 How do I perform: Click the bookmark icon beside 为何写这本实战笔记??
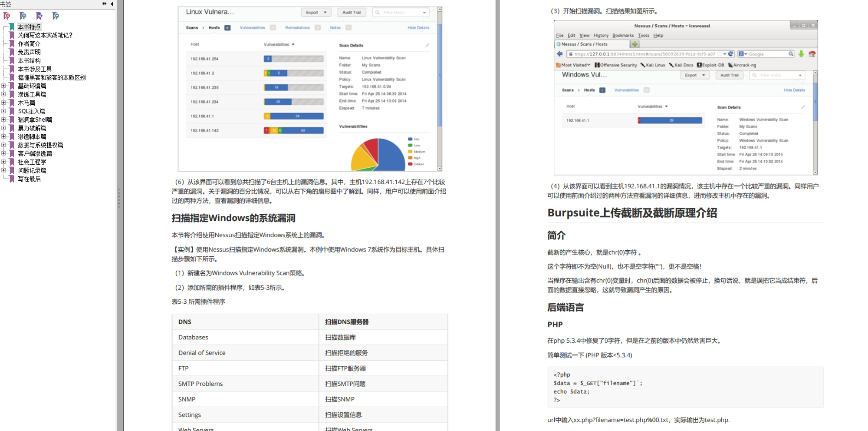12,35
